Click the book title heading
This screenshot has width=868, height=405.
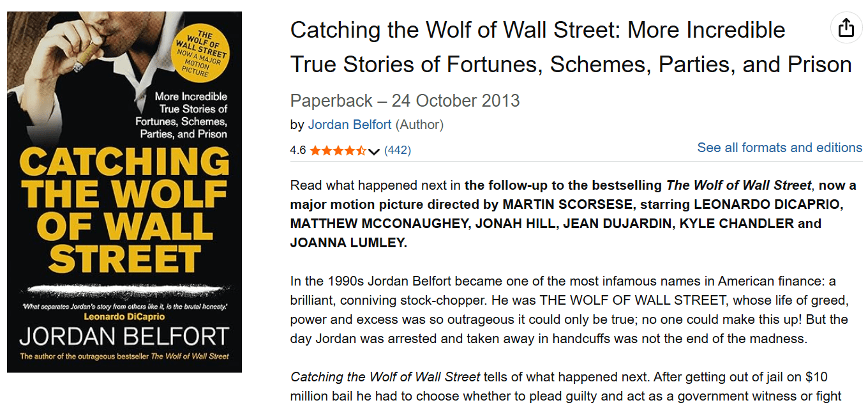point(571,47)
